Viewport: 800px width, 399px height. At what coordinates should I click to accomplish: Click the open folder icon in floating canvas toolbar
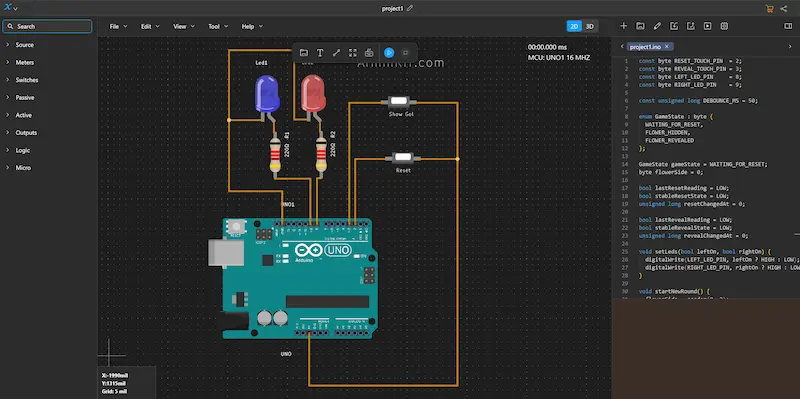(304, 53)
